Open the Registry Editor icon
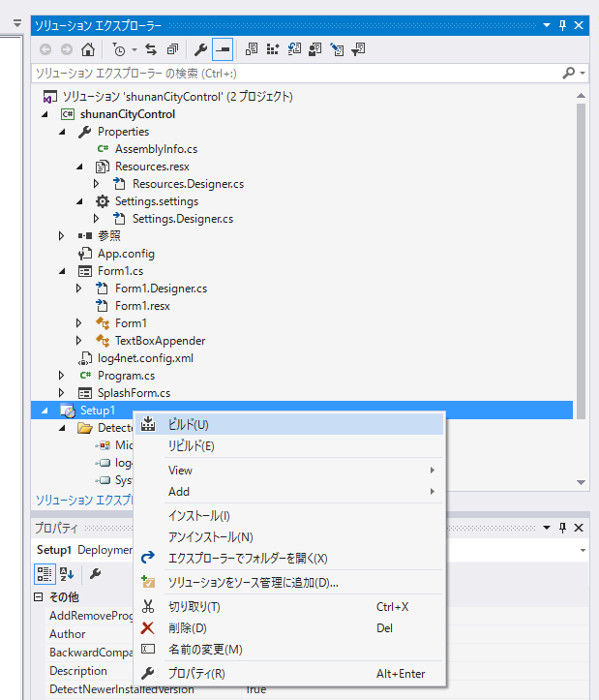Image resolution: width=599 pixels, height=700 pixels. tap(273, 49)
